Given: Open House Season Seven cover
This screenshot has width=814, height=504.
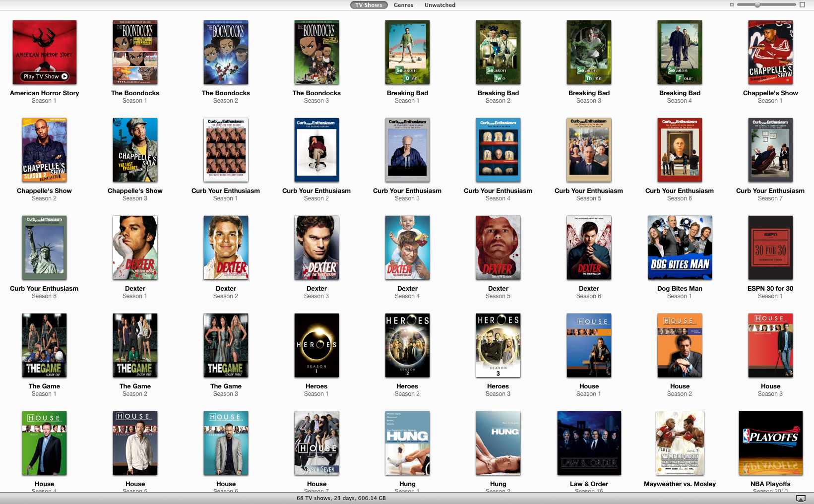Looking at the screenshot, I should [316, 443].
